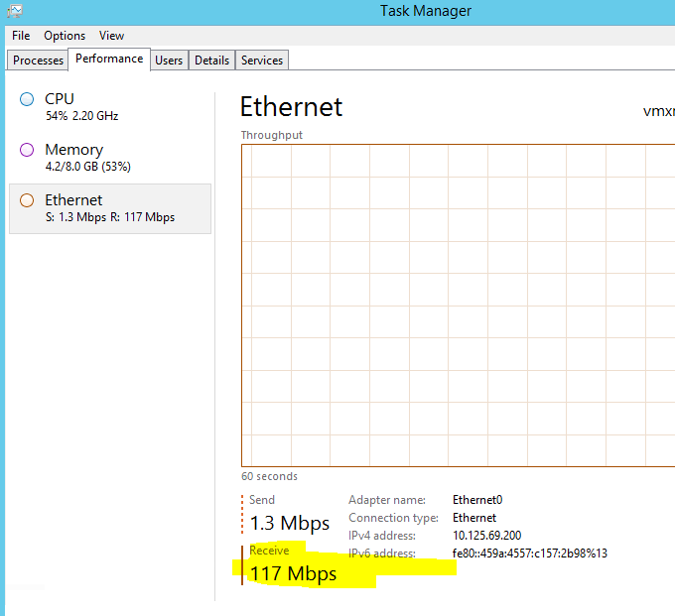Viewport: 675px width, 616px height.
Task: Click the Send 1.3 Mbps value
Action: [x=290, y=523]
